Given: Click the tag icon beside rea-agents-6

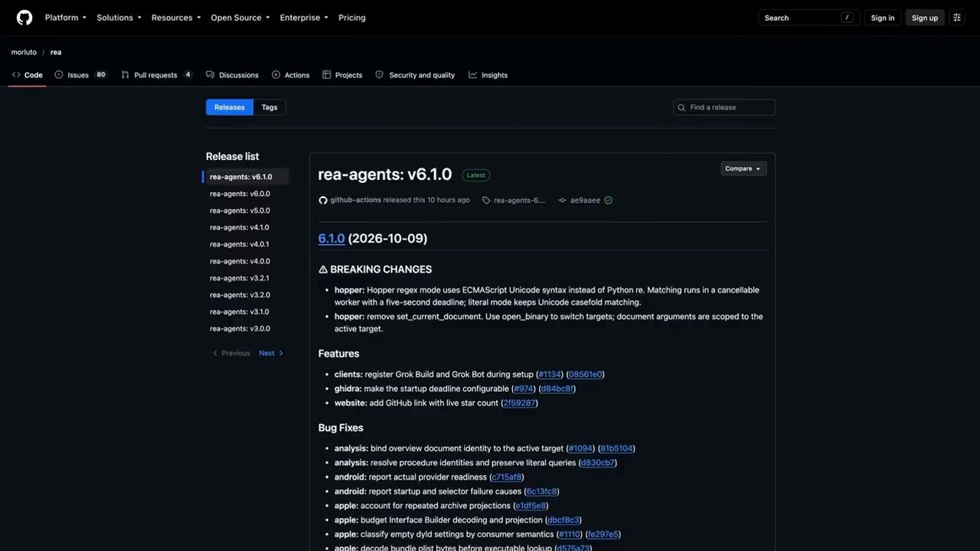Looking at the screenshot, I should tap(486, 201).
